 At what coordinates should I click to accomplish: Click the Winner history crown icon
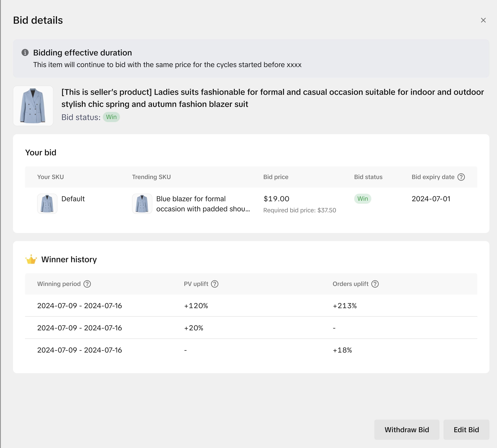pyautogui.click(x=31, y=259)
